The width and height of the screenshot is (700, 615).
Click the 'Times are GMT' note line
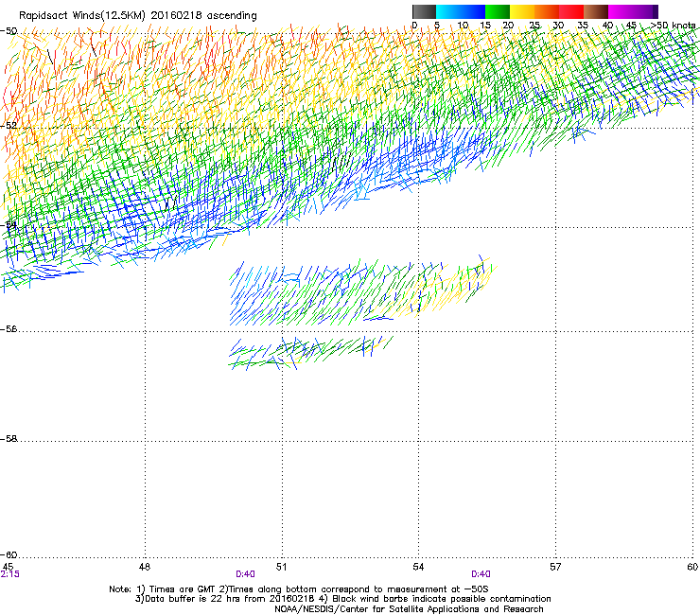[299, 589]
